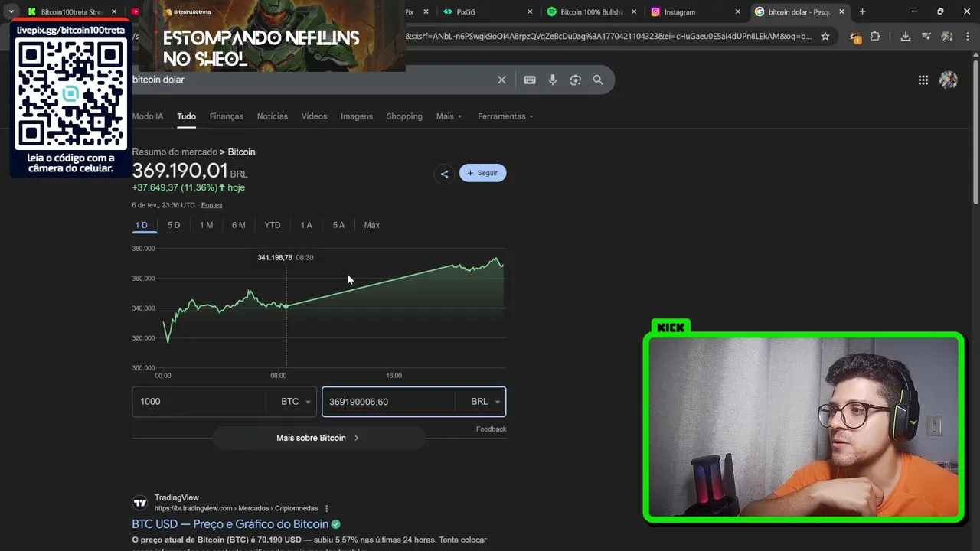The height and width of the screenshot is (551, 980).
Task: Select the Vídeos search filter
Action: click(314, 116)
